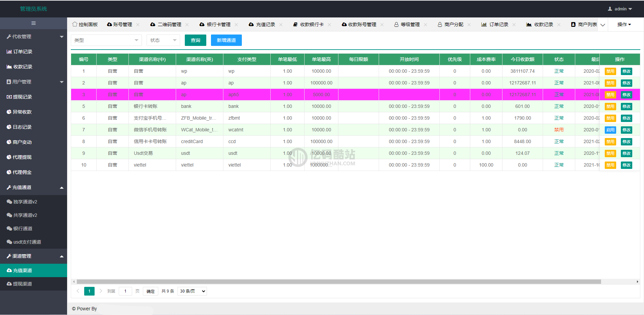Close the 收款银行卡 tab
The width and height of the screenshot is (644, 315).
coord(330,25)
